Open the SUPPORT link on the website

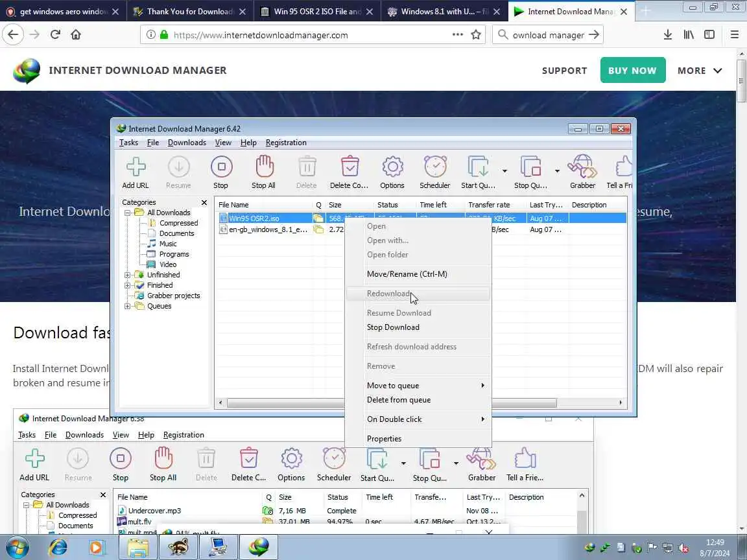pyautogui.click(x=564, y=71)
